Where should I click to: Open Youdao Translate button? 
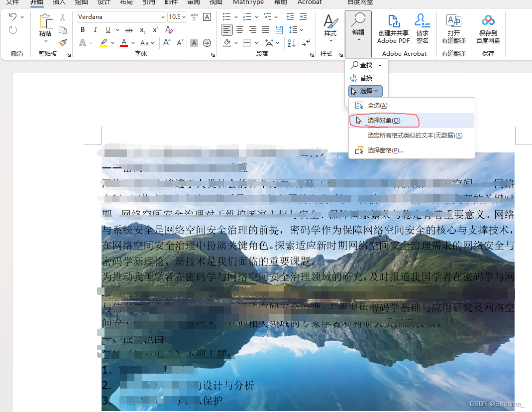pos(454,29)
